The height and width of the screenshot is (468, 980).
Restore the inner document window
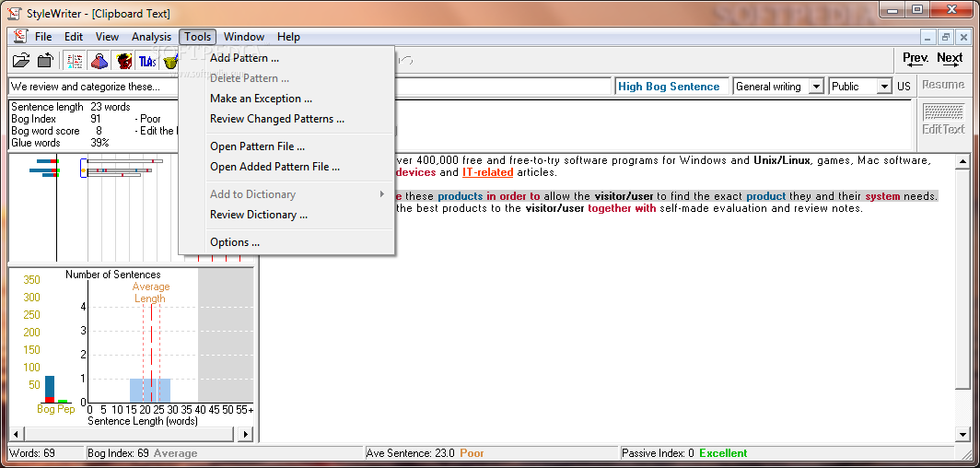coord(946,37)
